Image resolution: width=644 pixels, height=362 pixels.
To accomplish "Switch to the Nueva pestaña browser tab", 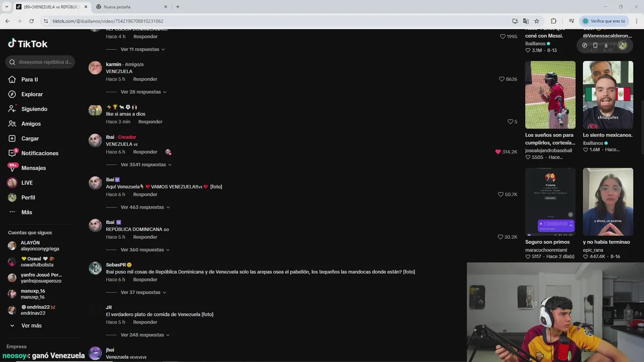I will click(131, 7).
